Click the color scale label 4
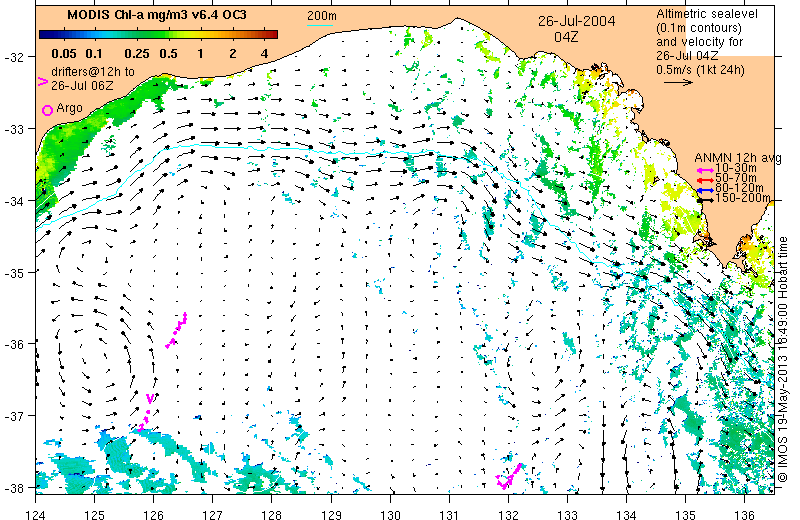Image resolution: width=800 pixels, height=520 pixels. (x=264, y=54)
